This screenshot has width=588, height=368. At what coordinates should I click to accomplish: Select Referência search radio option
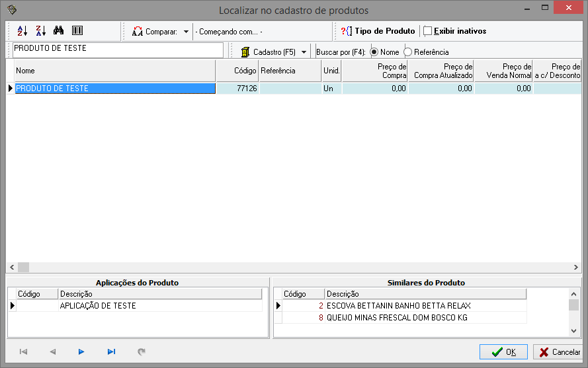coord(407,52)
